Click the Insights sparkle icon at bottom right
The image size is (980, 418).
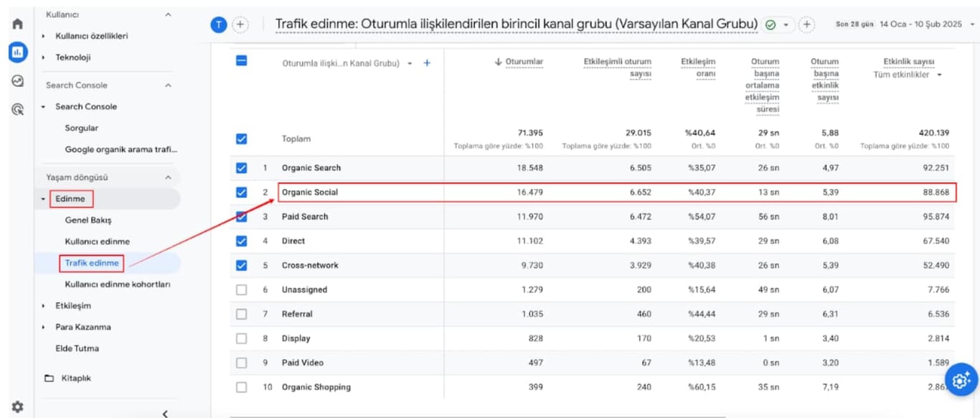tap(960, 381)
